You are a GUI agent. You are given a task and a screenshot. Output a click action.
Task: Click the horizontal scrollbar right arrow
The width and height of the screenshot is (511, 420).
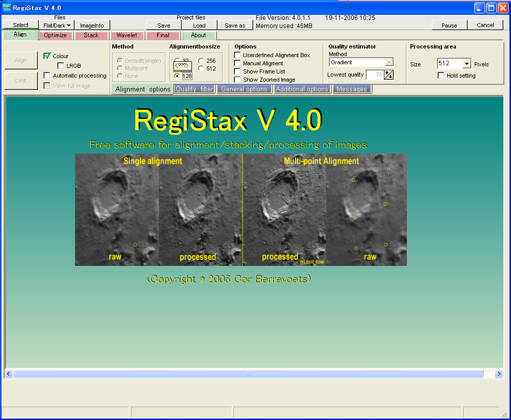(x=500, y=374)
